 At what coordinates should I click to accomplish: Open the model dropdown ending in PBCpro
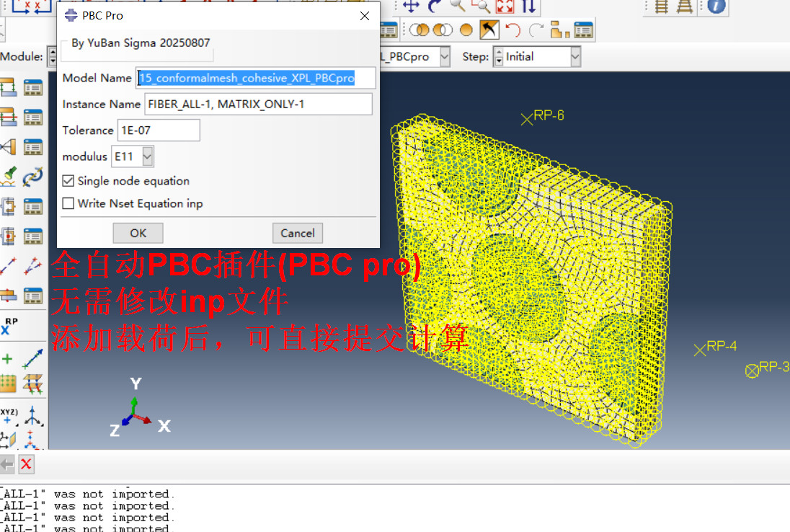click(444, 56)
